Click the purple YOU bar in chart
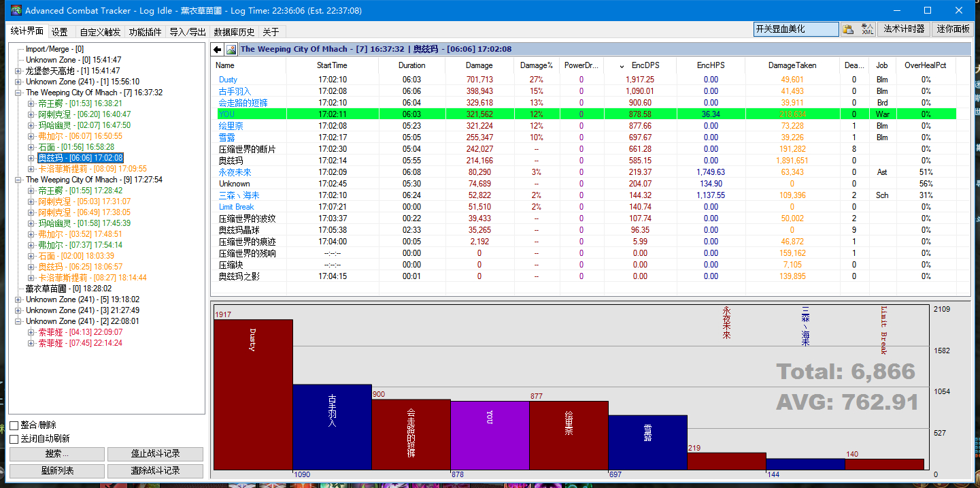 490,435
